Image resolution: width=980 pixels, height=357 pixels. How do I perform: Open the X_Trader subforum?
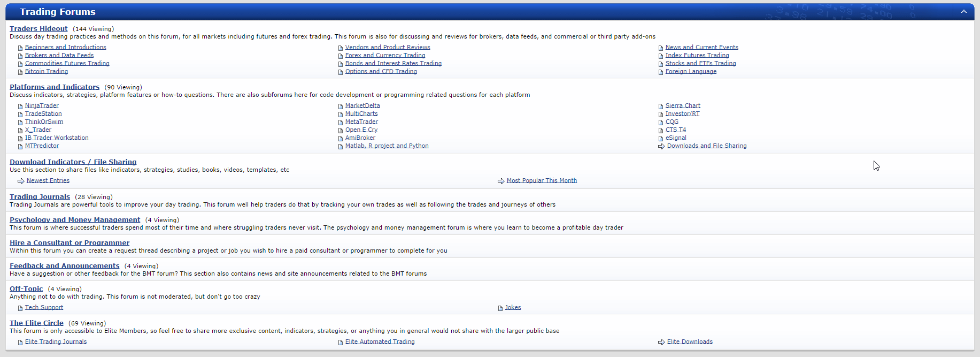pos(38,130)
